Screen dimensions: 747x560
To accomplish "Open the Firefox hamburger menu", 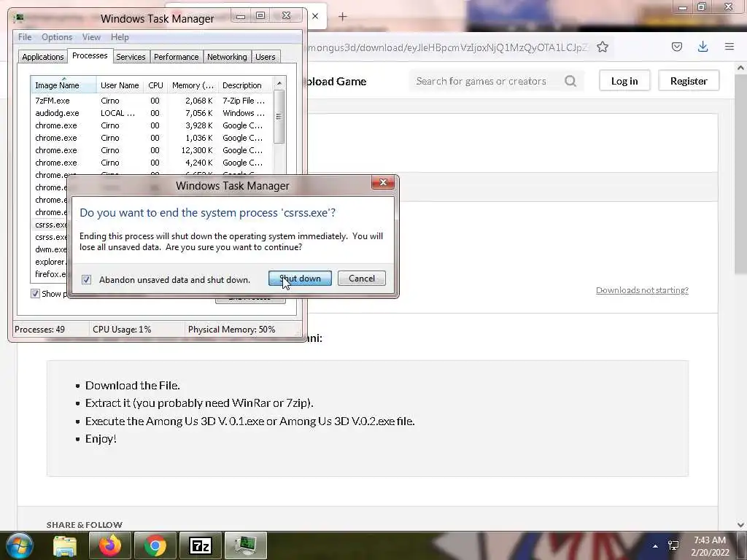I will (x=729, y=47).
